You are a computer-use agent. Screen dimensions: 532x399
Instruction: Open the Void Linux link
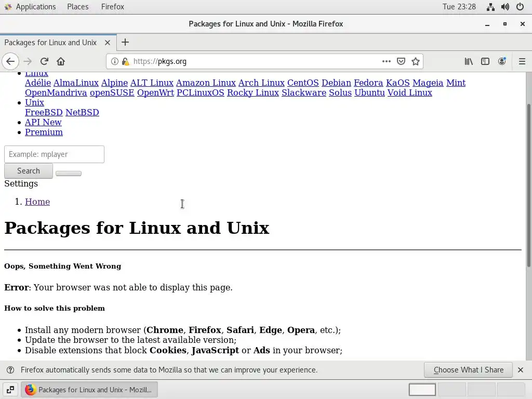click(409, 92)
